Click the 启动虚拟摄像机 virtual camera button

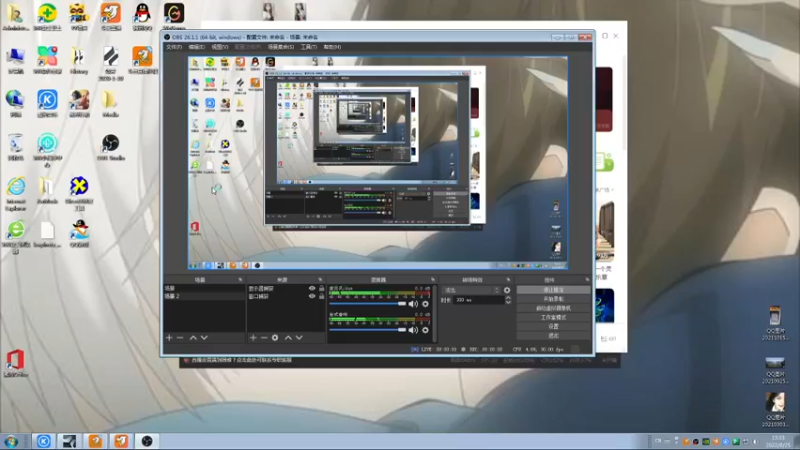pyautogui.click(x=554, y=308)
